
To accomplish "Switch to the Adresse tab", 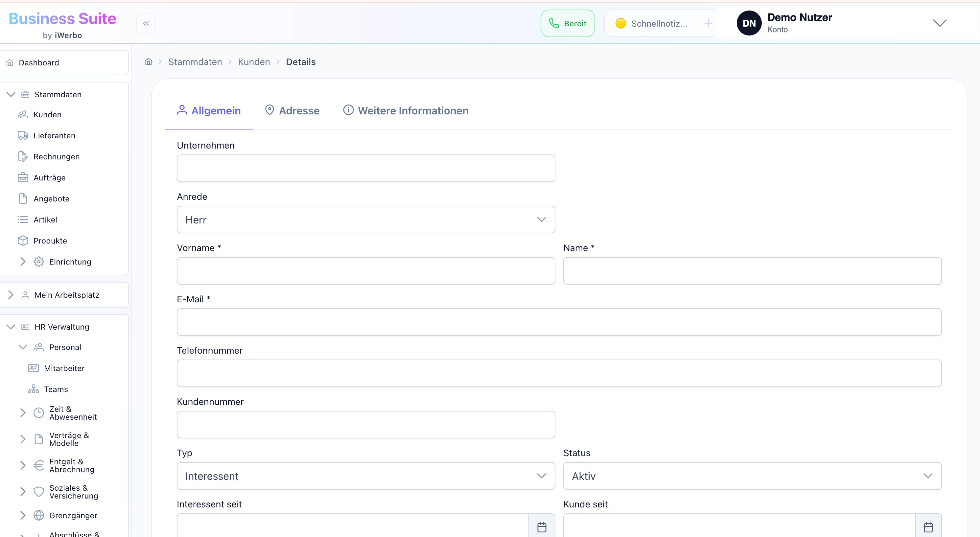I will [x=292, y=111].
